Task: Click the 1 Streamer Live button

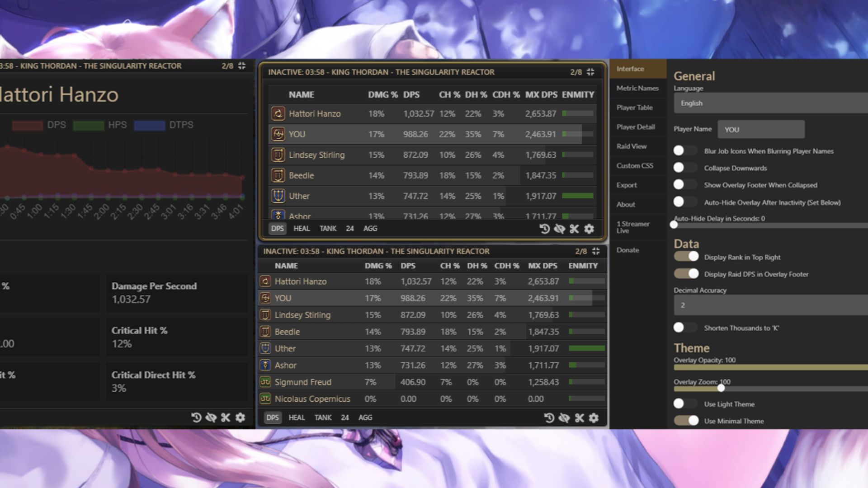Action: pos(632,227)
